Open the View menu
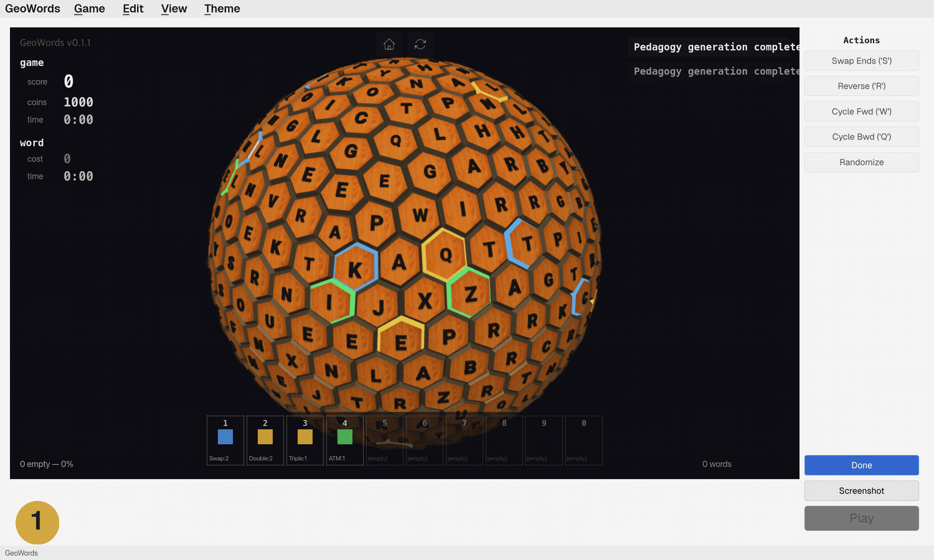 tap(174, 9)
